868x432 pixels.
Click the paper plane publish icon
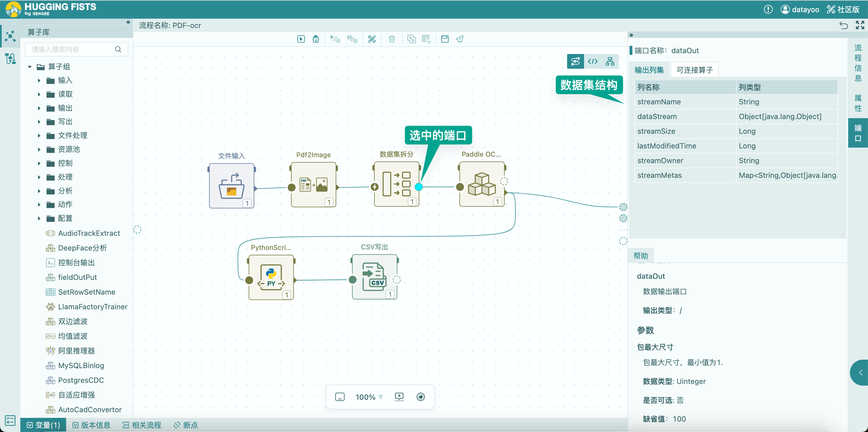pos(460,39)
